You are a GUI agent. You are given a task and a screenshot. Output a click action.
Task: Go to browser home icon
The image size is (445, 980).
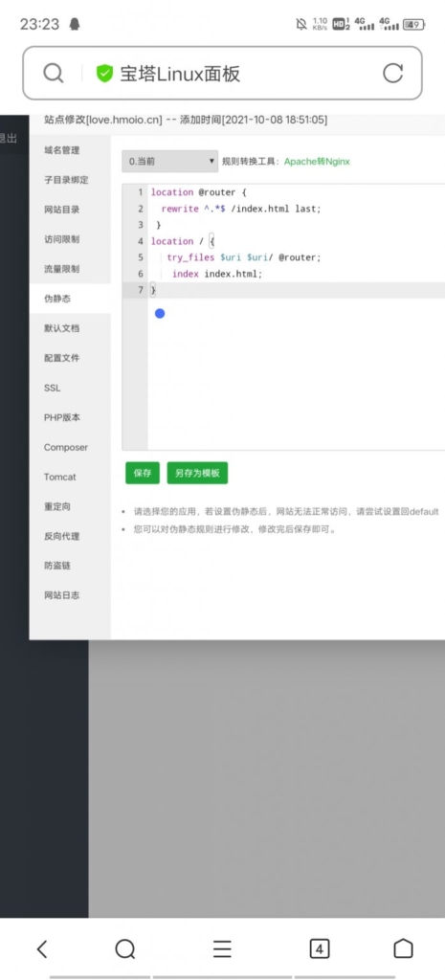coord(403,948)
